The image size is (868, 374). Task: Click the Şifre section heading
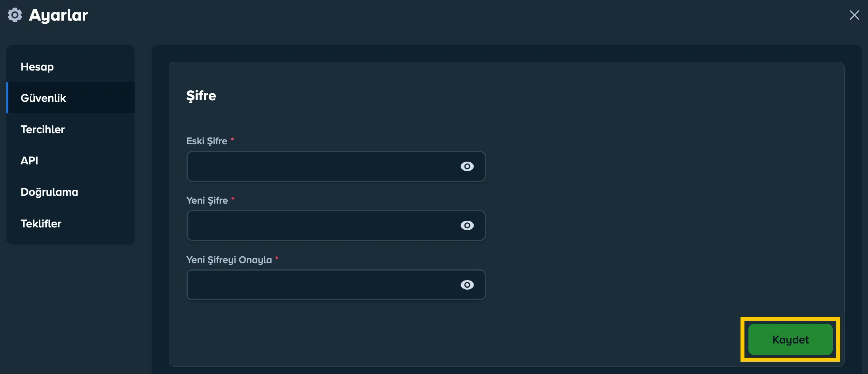pos(201,95)
